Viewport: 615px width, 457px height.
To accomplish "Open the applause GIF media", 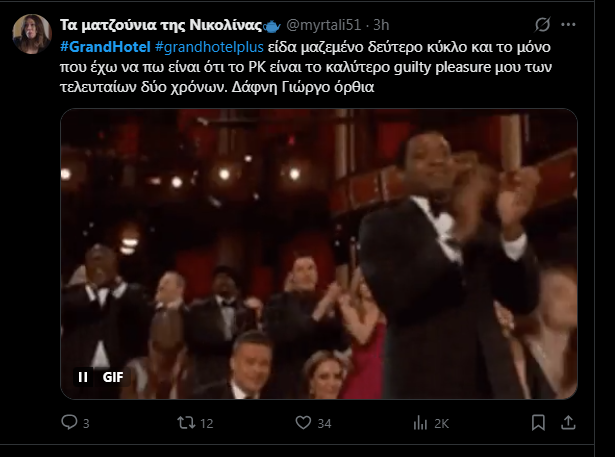I will click(x=319, y=254).
